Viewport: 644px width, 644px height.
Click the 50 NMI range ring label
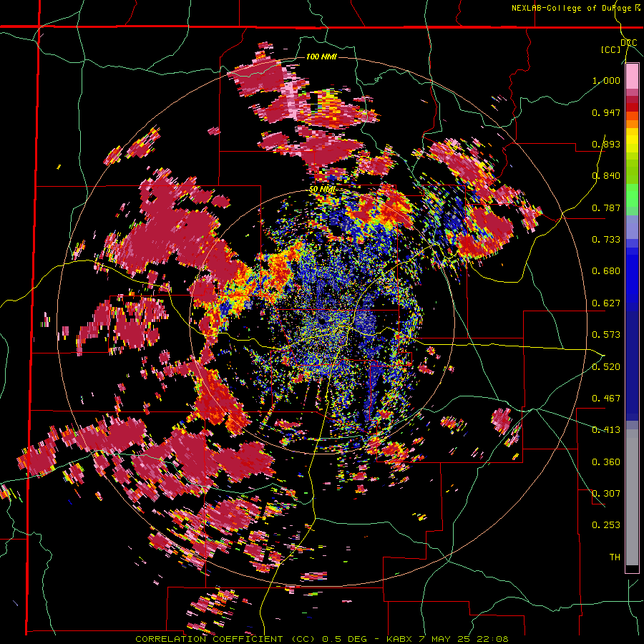point(323,190)
